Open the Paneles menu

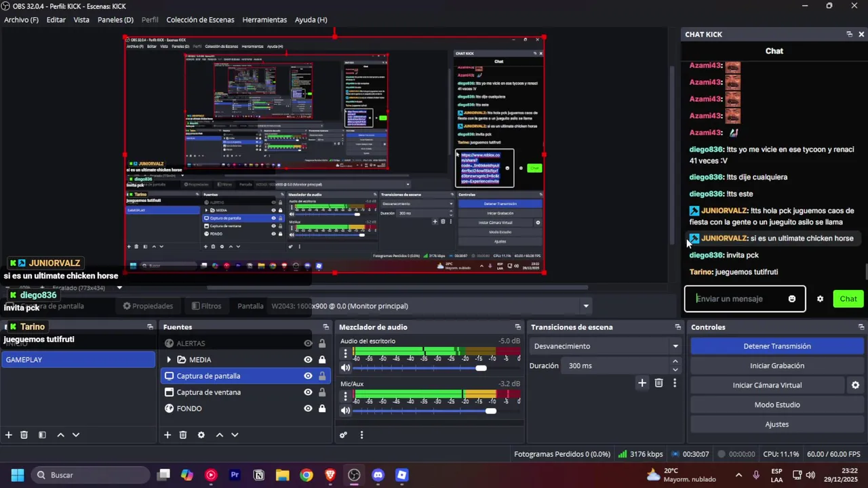tap(115, 20)
